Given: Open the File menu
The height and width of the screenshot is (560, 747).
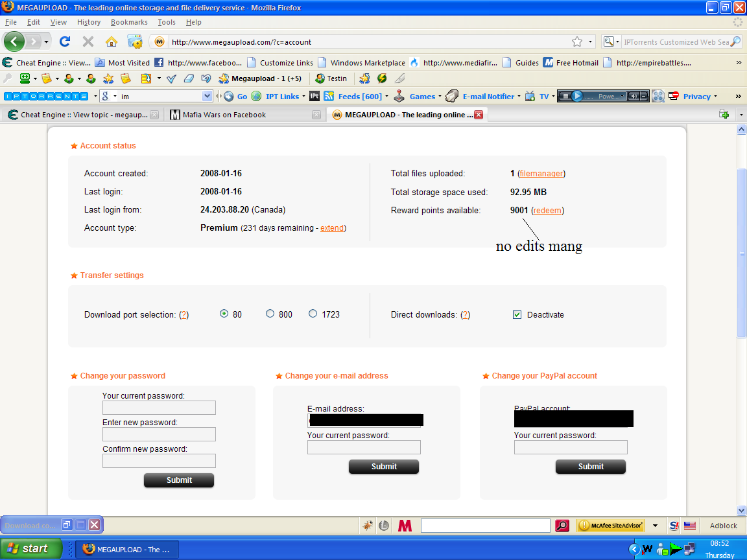Looking at the screenshot, I should [x=11, y=22].
